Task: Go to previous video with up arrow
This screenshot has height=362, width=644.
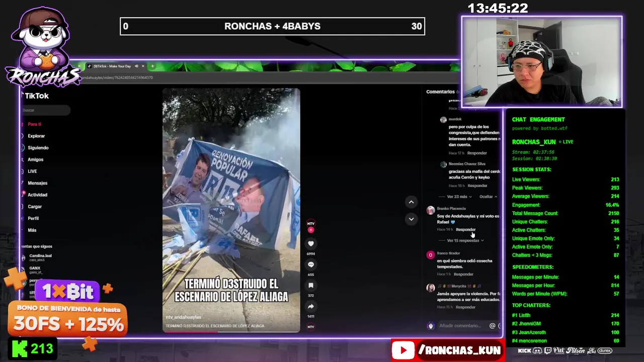Action: [411, 202]
